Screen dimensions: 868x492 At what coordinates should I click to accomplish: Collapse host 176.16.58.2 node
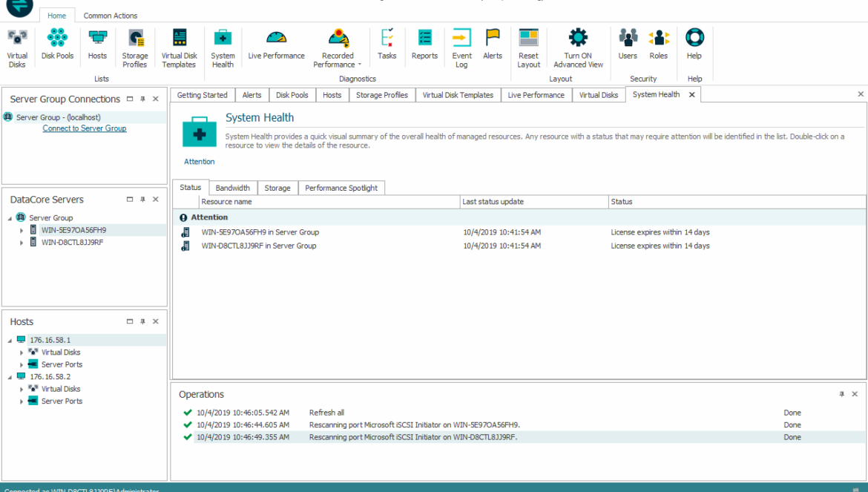click(10, 377)
